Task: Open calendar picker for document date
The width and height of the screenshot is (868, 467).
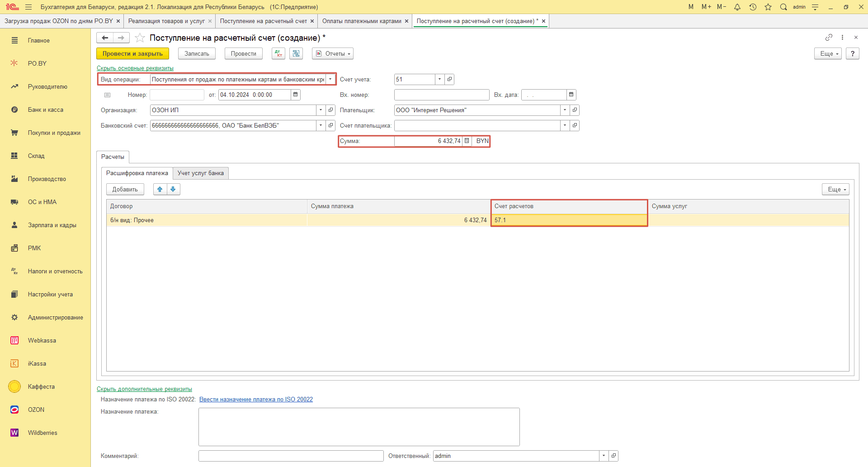Action: 296,95
